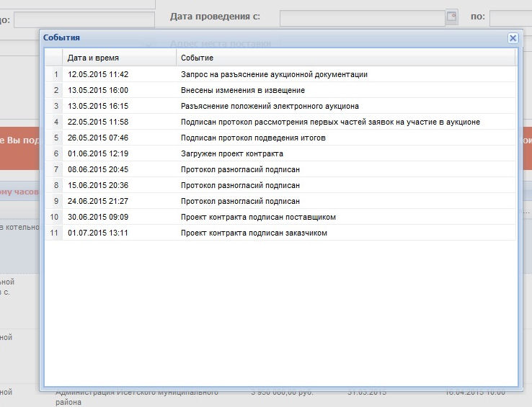Select row Внесены изменения в извещение
This screenshot has width=532, height=407.
tap(242, 90)
